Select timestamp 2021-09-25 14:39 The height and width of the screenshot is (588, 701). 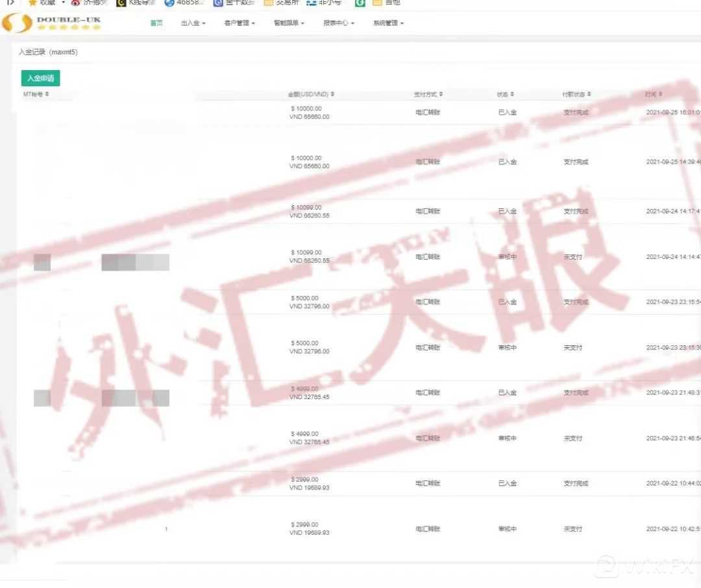pos(673,162)
